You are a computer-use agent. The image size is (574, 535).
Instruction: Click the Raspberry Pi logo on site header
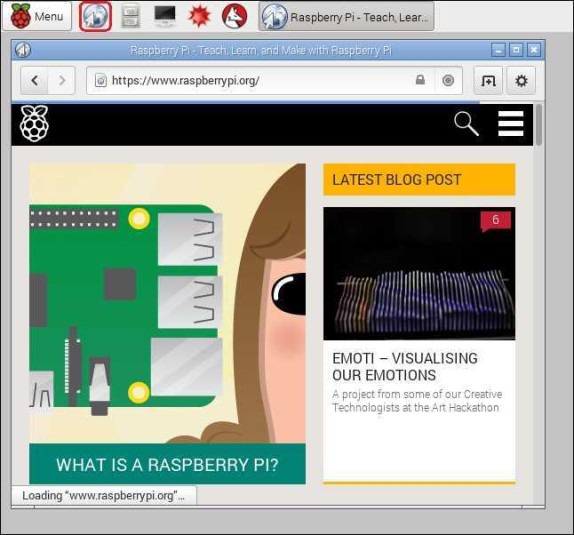click(x=34, y=123)
